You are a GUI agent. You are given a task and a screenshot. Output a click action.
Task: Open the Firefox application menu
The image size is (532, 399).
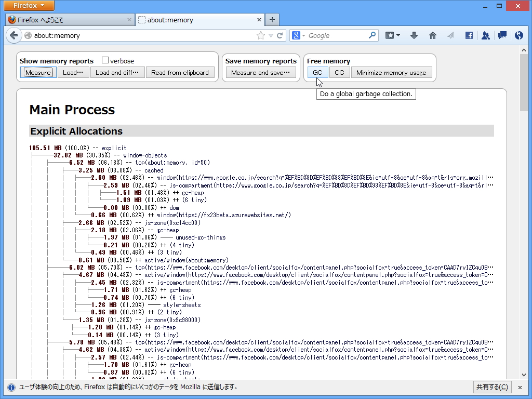tap(29, 5)
